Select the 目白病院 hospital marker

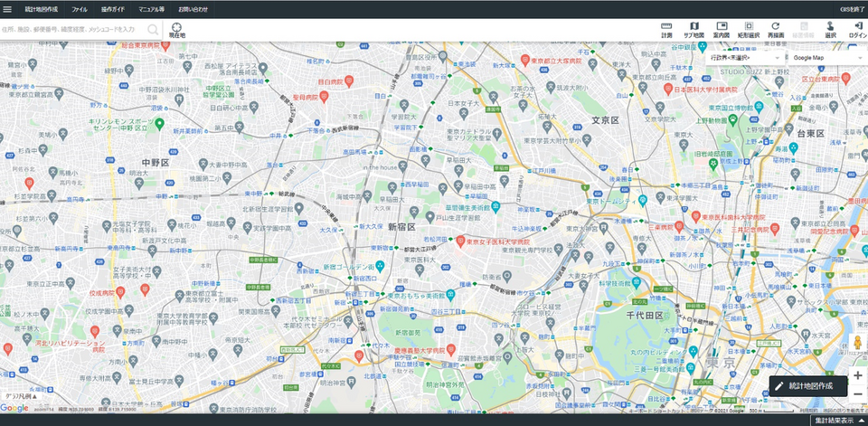349,80
